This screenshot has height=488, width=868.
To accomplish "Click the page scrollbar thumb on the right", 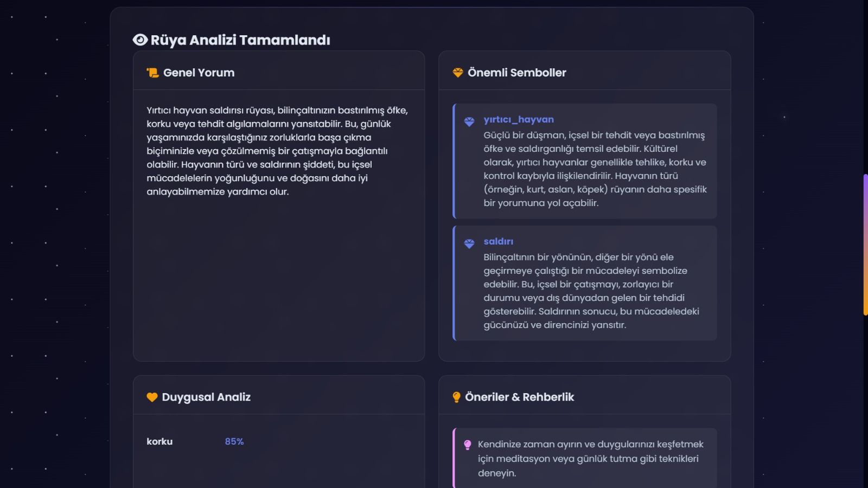I will (x=865, y=244).
